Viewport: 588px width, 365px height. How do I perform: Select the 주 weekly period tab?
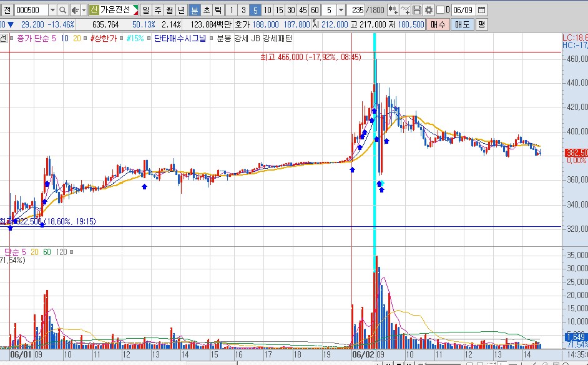157,10
